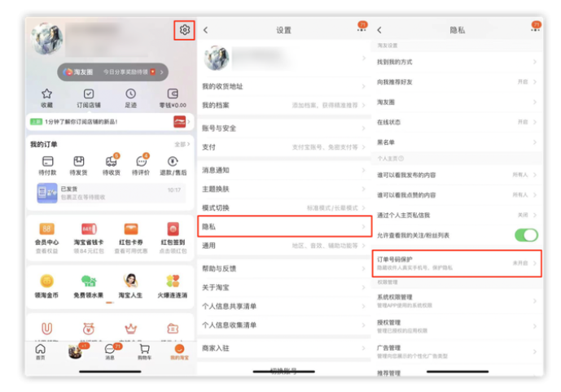The image size is (561, 392).
Task: Open 购物车 shopping cart tab
Action: [x=145, y=351]
